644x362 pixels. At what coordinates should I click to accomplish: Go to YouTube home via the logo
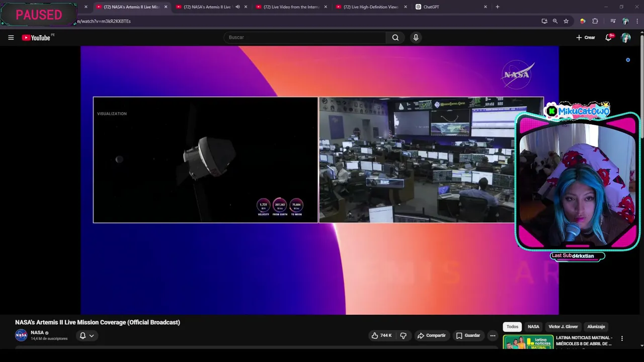36,38
